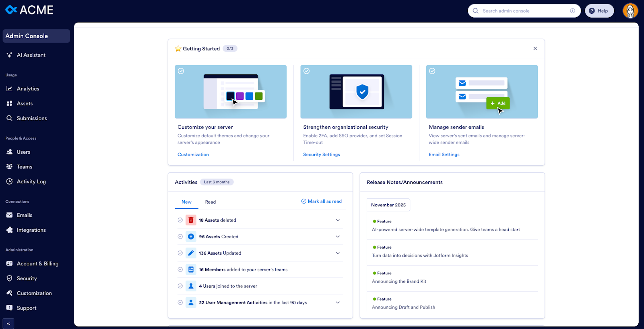Click the Customization paint icon in sidebar
Image resolution: width=644 pixels, height=329 pixels.
pos(9,293)
